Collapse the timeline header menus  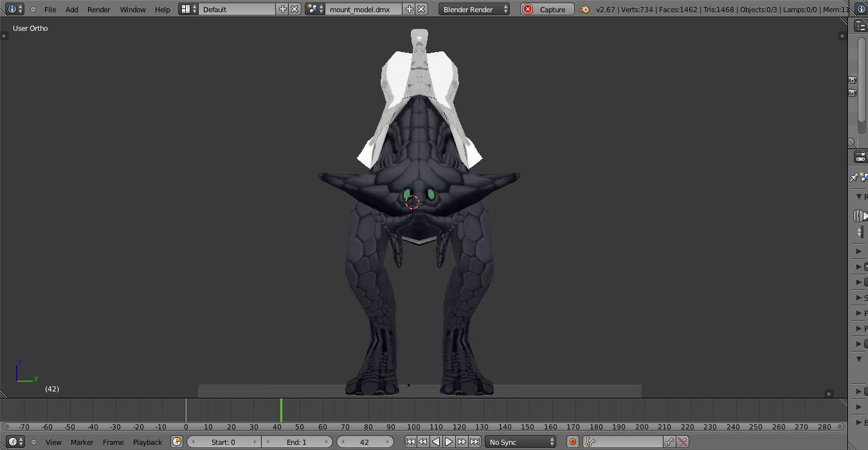(33, 442)
